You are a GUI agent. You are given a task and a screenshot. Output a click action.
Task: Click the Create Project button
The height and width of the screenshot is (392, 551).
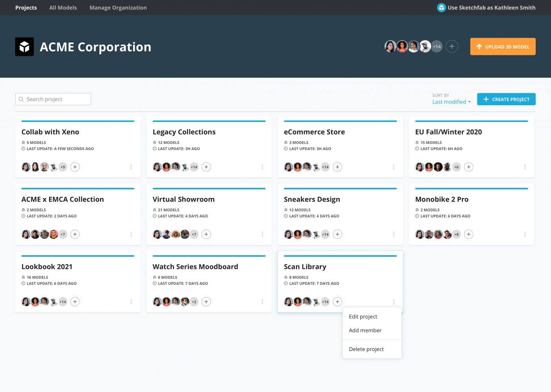[x=506, y=99]
